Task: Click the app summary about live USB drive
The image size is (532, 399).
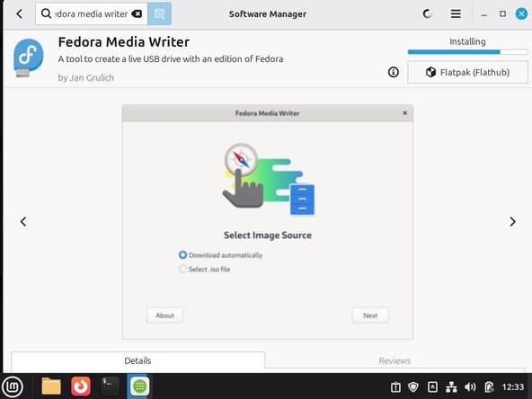Action: click(x=171, y=59)
